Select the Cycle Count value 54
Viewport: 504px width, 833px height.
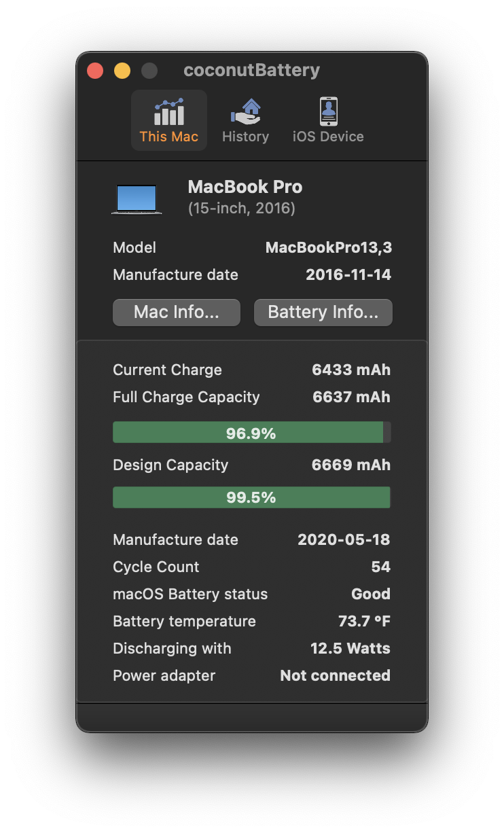click(x=380, y=567)
